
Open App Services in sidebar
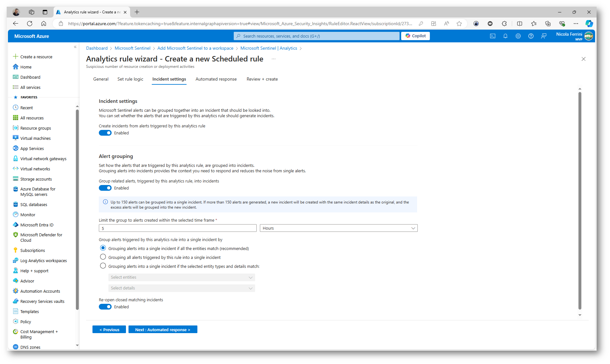pos(32,148)
